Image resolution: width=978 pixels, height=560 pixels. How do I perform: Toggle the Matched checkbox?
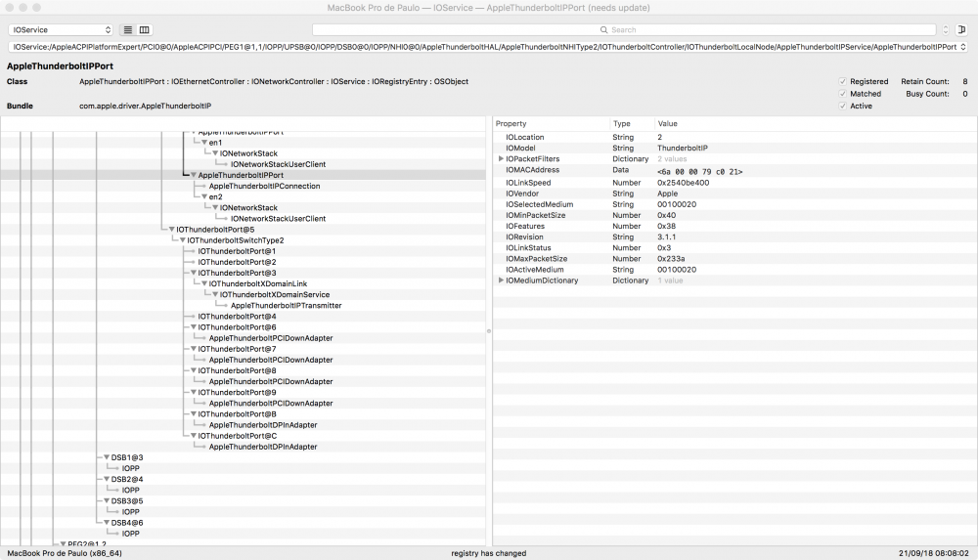tap(843, 94)
